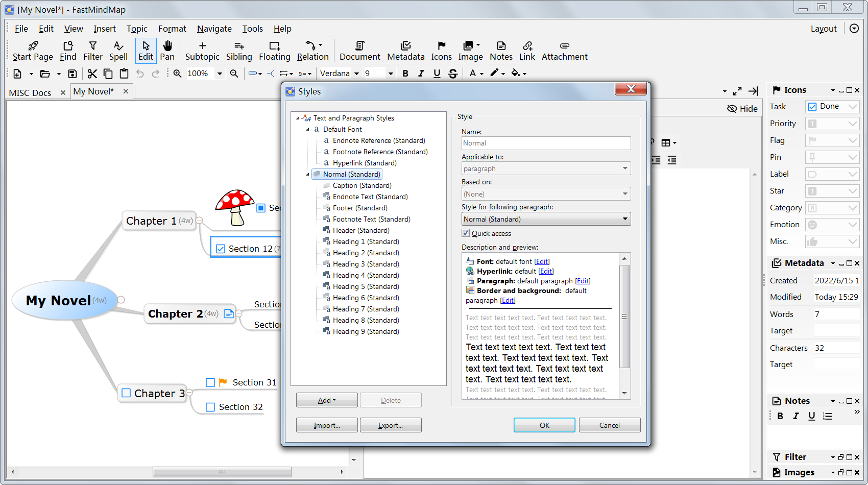
Task: Open the Document tool
Action: coord(360,51)
